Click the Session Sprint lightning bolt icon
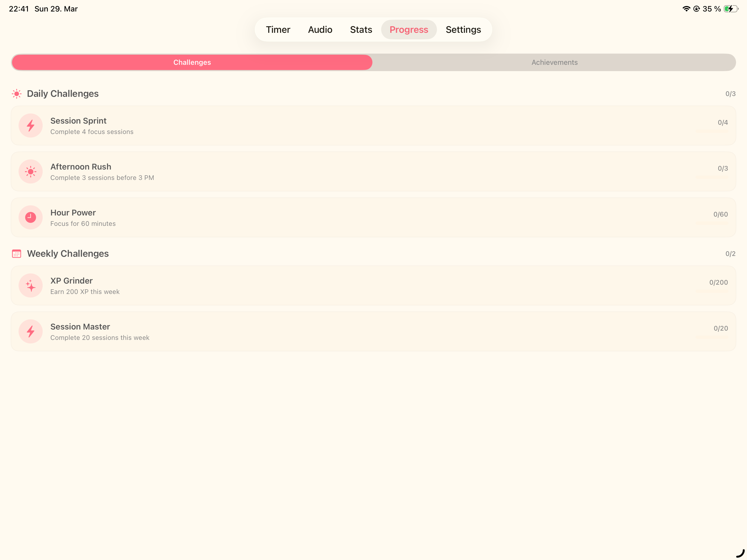The height and width of the screenshot is (560, 747). pos(31,126)
